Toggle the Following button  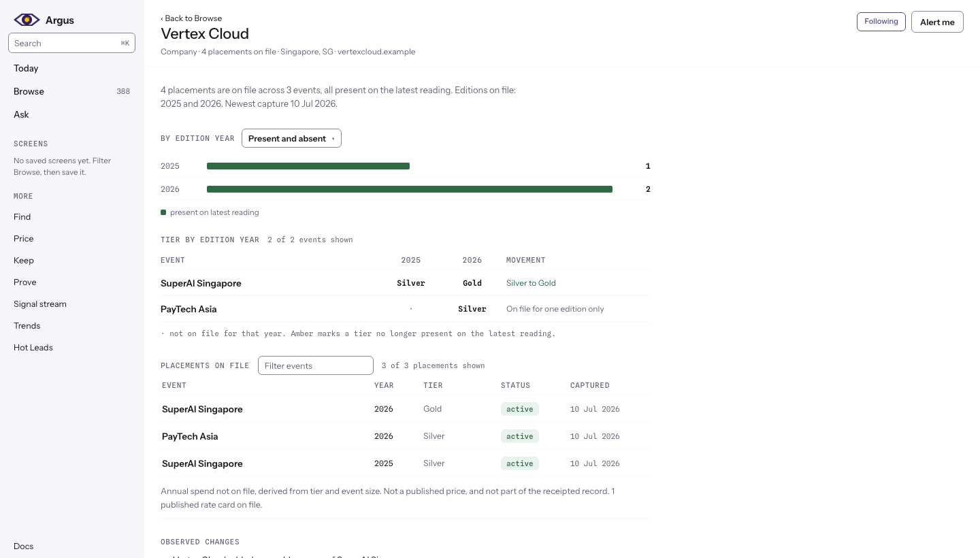[x=881, y=22]
